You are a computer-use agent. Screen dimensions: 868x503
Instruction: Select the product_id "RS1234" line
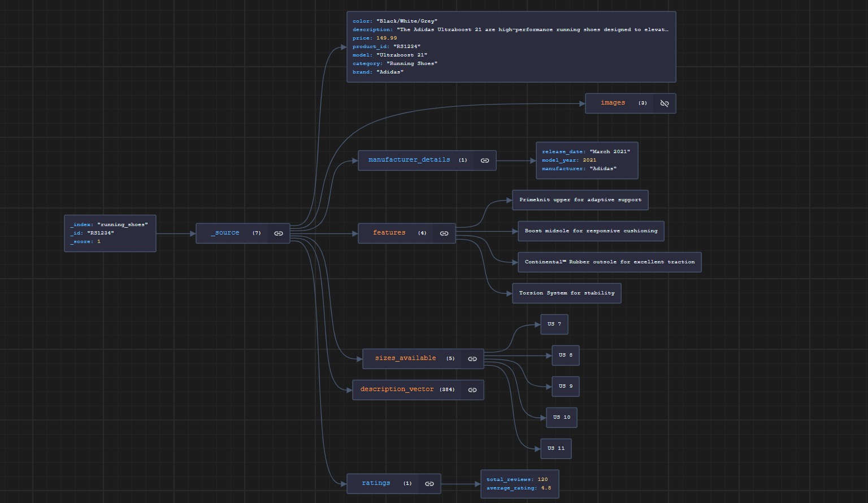[387, 47]
